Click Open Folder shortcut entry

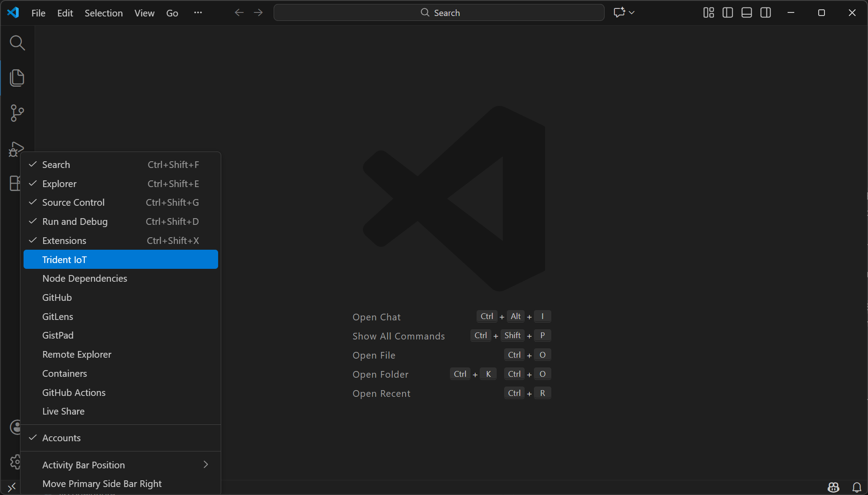tap(380, 374)
